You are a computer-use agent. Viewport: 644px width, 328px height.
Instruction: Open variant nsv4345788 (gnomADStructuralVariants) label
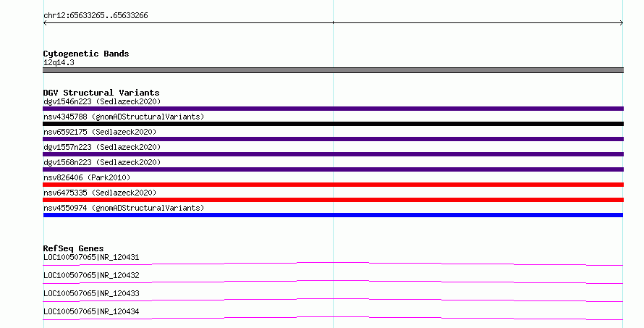(x=124, y=117)
